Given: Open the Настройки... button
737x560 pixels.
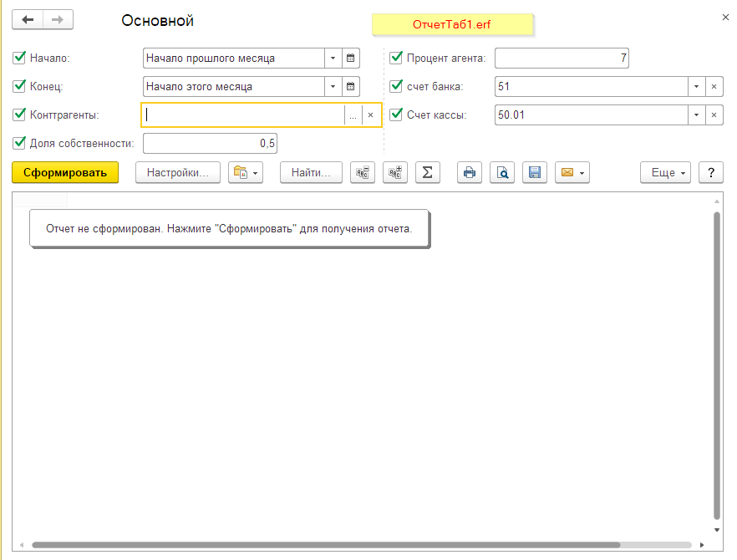Looking at the screenshot, I should (177, 172).
